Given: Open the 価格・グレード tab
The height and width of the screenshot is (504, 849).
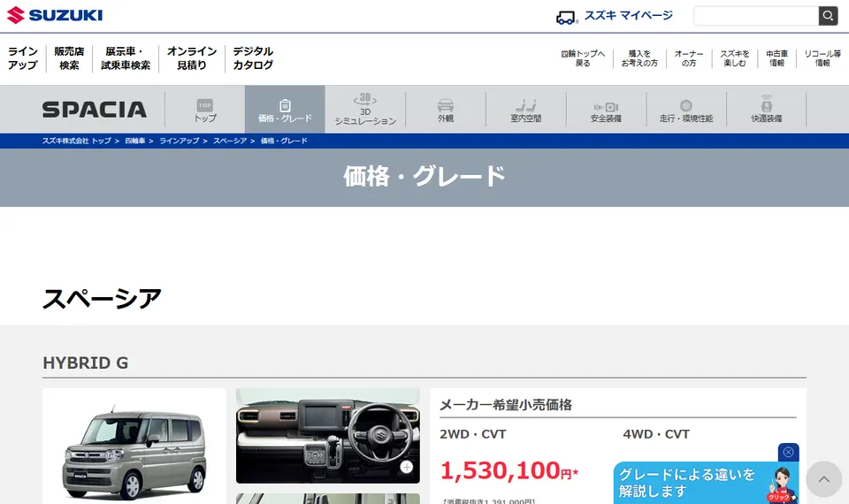Looking at the screenshot, I should click(x=285, y=110).
